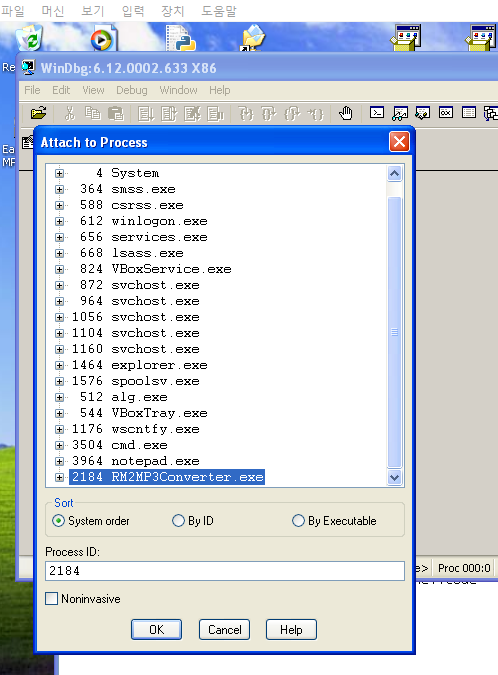
Task: Click the Cut scissors toolbar icon
Action: (69, 114)
